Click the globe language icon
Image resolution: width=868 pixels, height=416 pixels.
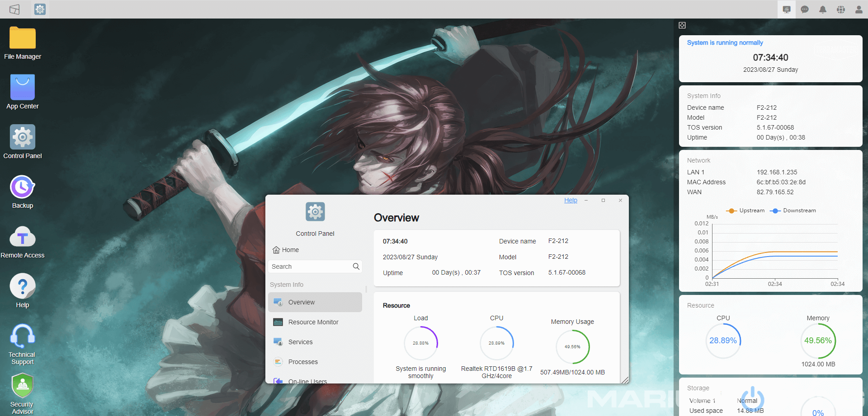pos(841,9)
